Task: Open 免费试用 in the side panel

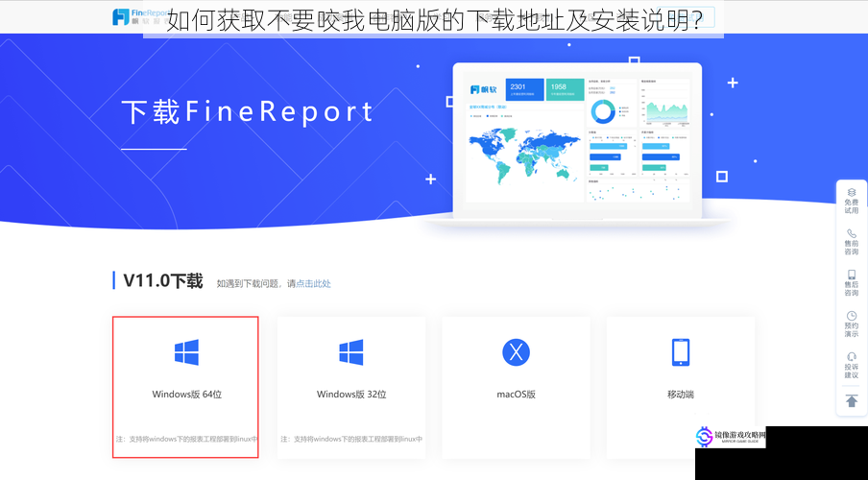Action: [852, 202]
